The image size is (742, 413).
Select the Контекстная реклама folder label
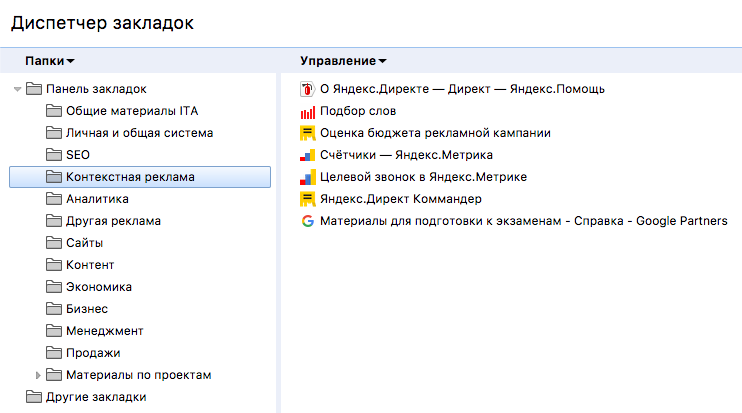click(x=130, y=177)
